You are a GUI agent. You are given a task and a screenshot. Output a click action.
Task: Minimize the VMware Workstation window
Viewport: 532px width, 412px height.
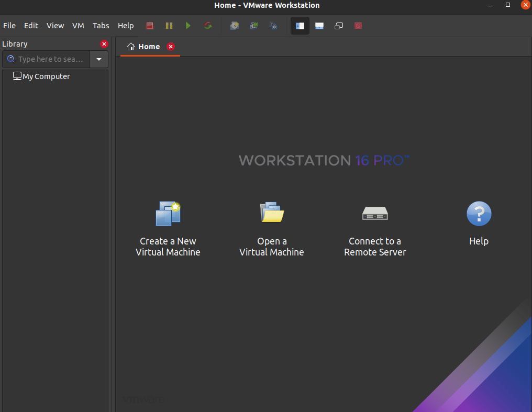click(490, 5)
